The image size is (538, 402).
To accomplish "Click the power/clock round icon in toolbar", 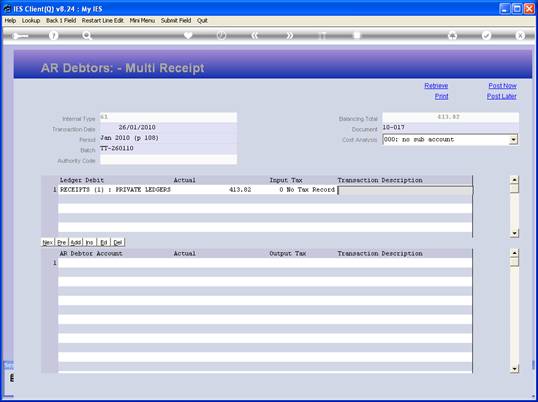I will 221,35.
